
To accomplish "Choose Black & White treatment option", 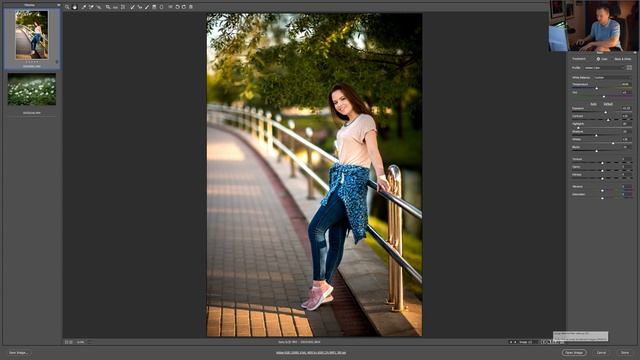I will [x=622, y=59].
